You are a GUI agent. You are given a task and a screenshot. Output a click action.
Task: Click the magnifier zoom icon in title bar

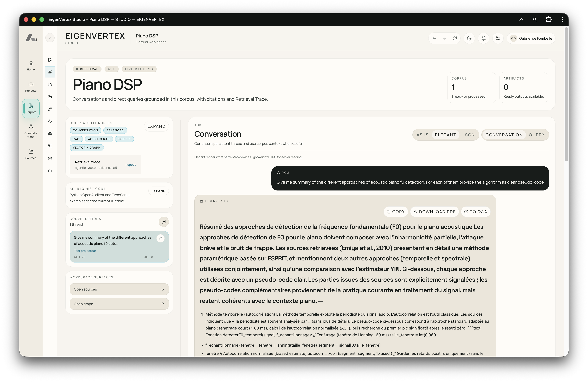(x=535, y=19)
